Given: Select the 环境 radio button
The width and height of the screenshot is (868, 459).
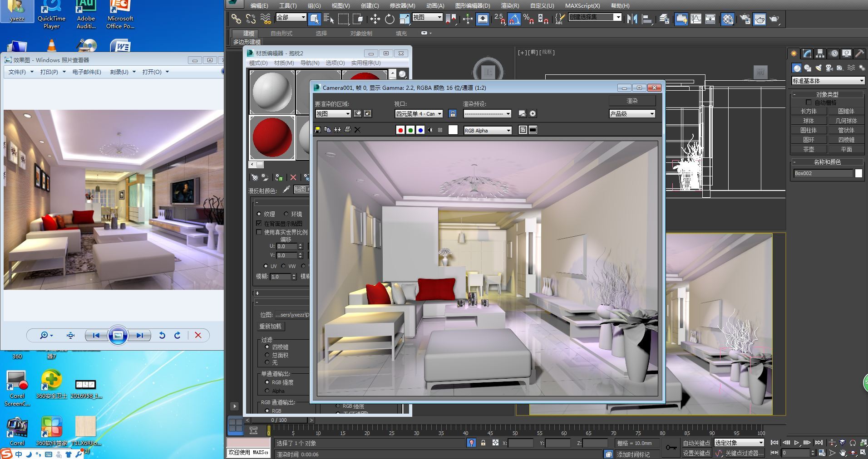Looking at the screenshot, I should click(286, 214).
